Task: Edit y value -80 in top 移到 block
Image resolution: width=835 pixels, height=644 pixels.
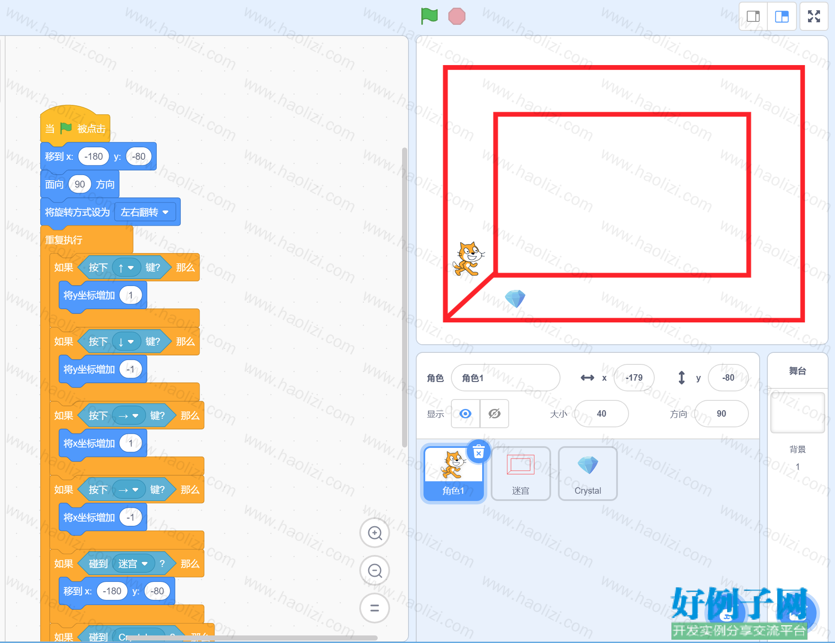Action: pyautogui.click(x=138, y=156)
